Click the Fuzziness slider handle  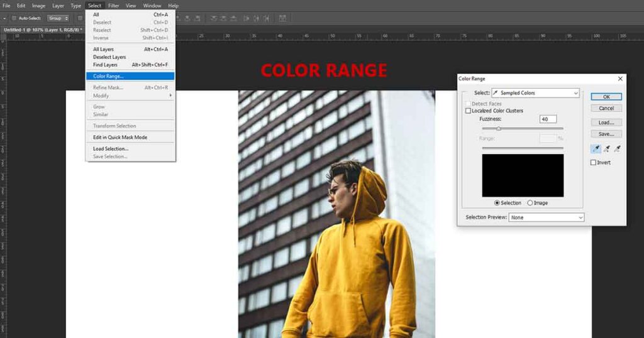499,129
